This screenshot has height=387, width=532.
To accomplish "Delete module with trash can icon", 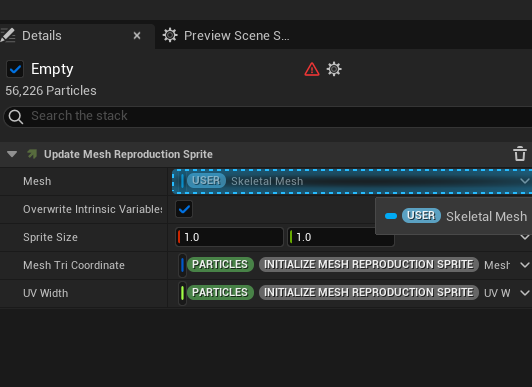I will 519,154.
